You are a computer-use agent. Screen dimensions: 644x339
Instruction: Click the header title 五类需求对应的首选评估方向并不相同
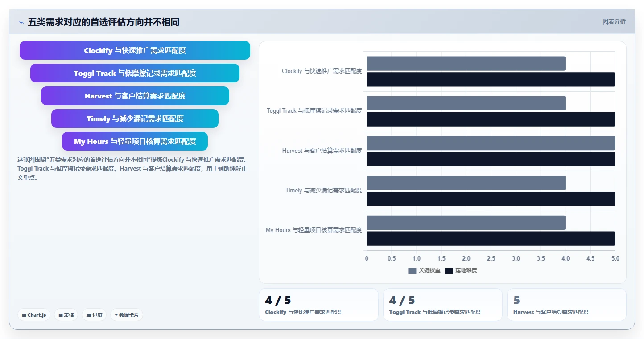click(x=103, y=22)
